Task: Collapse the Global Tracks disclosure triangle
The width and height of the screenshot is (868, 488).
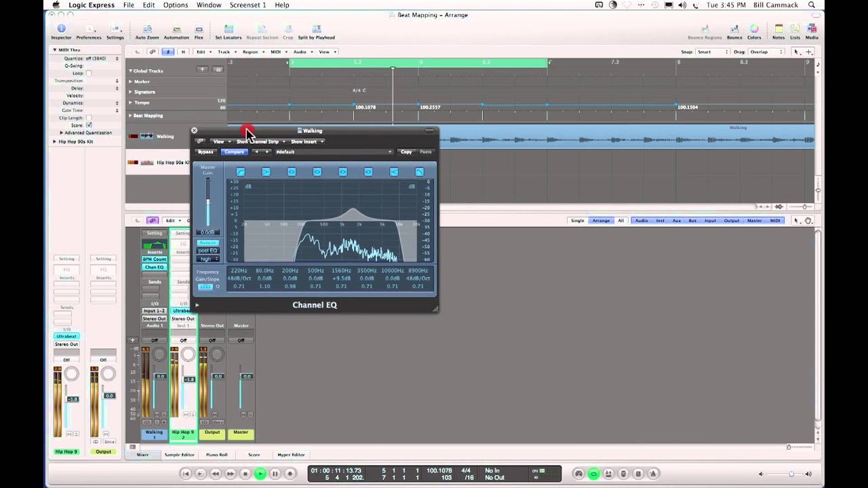Action: [x=130, y=70]
